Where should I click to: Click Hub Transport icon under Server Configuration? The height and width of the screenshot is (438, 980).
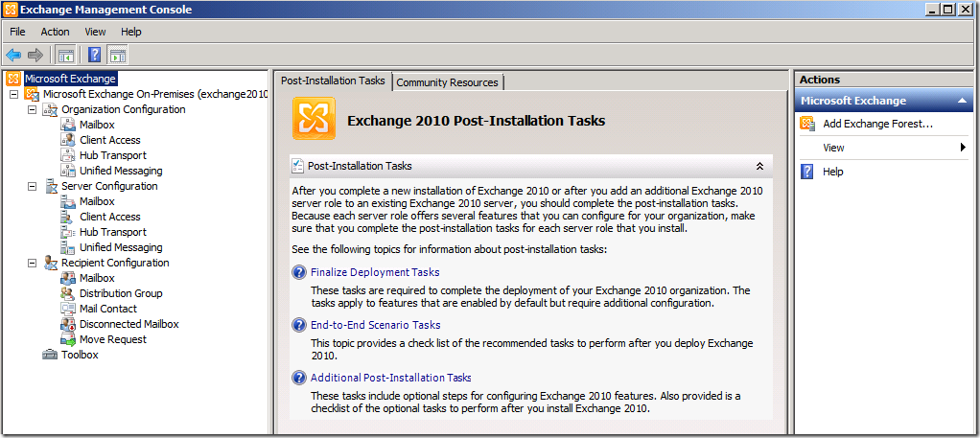tap(68, 232)
